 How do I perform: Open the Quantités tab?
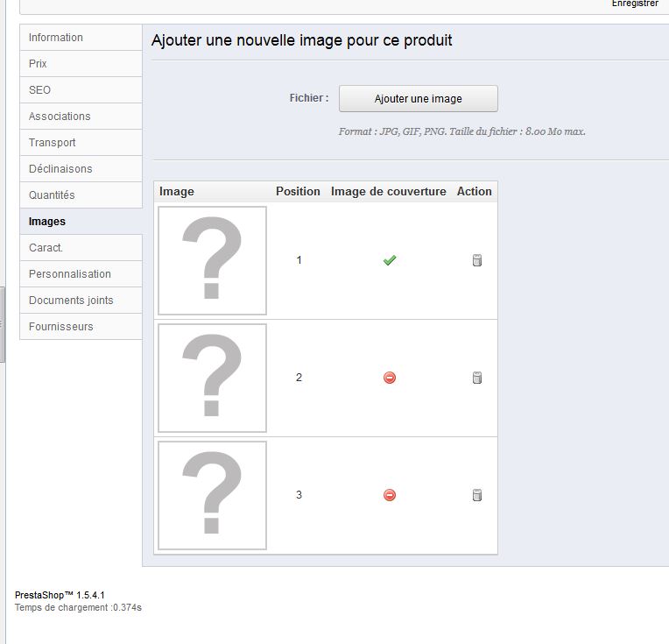[x=81, y=195]
